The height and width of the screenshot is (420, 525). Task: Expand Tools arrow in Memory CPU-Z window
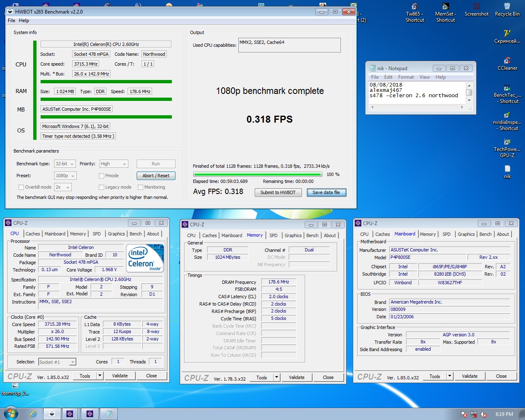tap(276, 377)
